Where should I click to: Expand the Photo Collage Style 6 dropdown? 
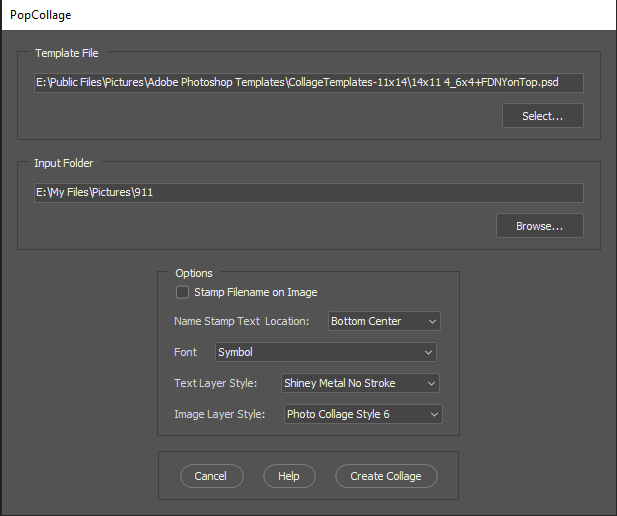tap(362, 413)
